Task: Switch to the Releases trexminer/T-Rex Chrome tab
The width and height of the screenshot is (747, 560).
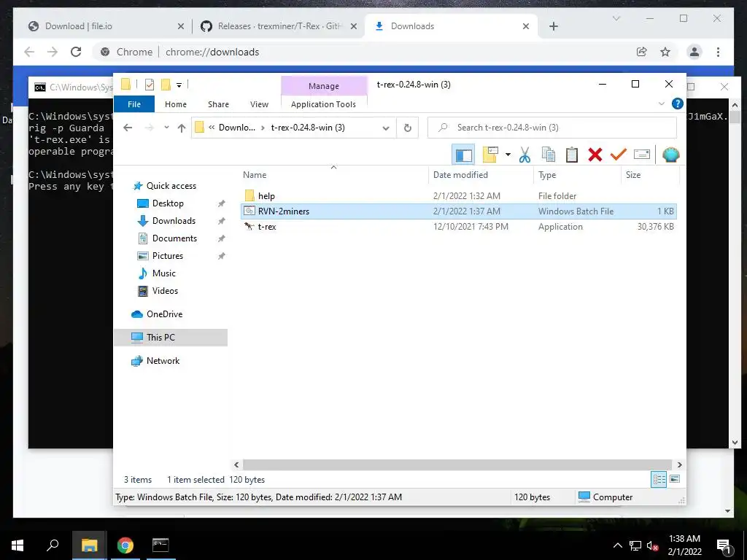Action: (x=279, y=26)
